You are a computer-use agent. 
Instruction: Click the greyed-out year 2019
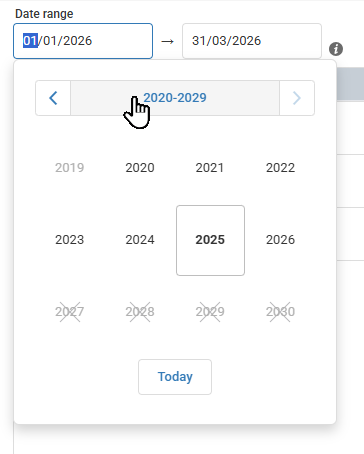[70, 168]
